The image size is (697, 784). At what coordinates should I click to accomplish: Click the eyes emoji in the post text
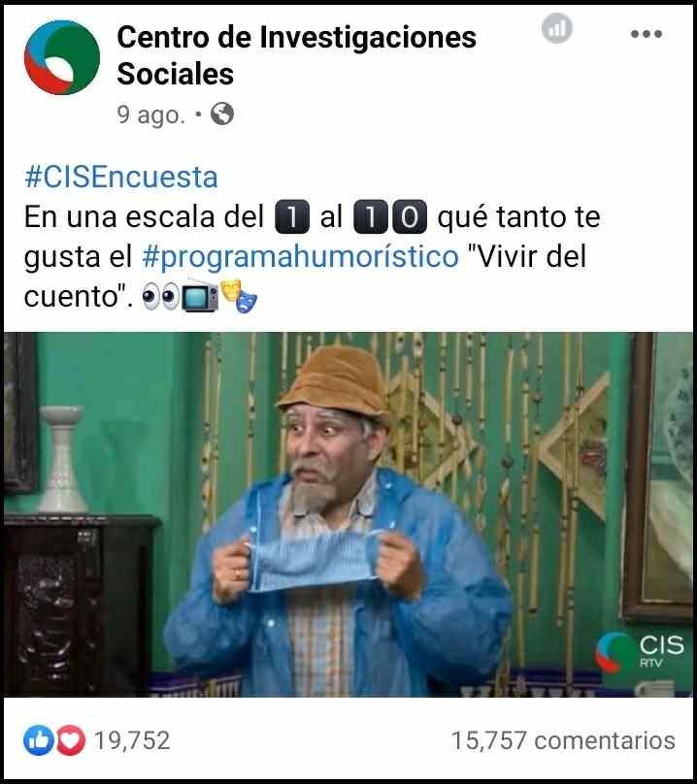click(x=160, y=297)
